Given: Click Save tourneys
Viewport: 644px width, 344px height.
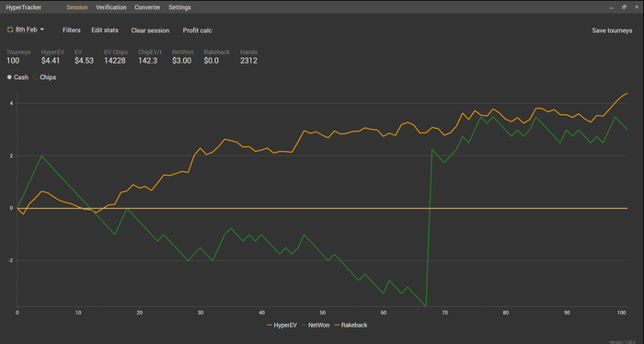Looking at the screenshot, I should [612, 30].
